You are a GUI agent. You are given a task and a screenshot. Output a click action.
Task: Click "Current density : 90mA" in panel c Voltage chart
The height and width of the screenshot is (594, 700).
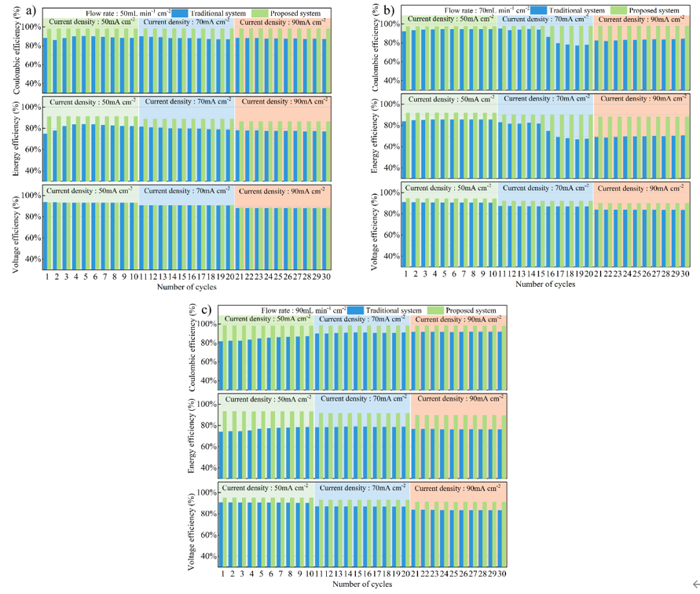point(457,488)
